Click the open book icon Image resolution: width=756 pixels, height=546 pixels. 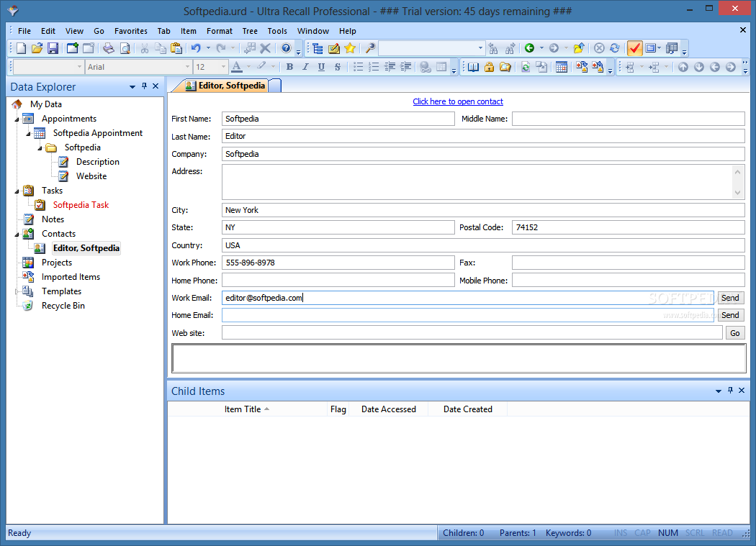[474, 67]
